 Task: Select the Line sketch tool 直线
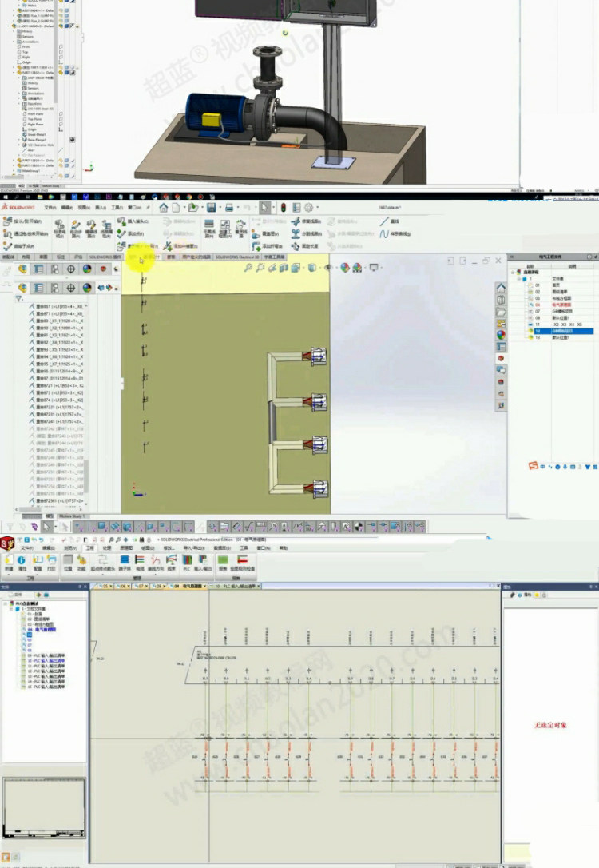390,221
